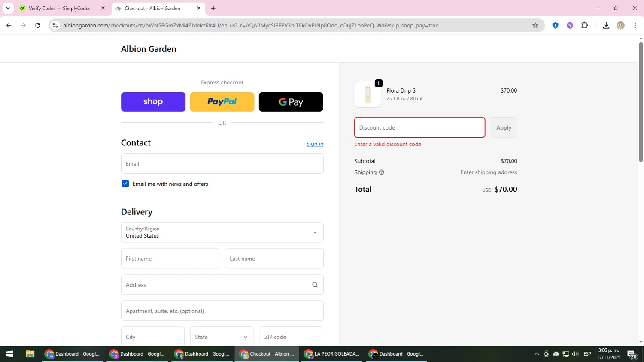644x362 pixels.
Task: Click the Shipping help question icon
Action: [382, 172]
